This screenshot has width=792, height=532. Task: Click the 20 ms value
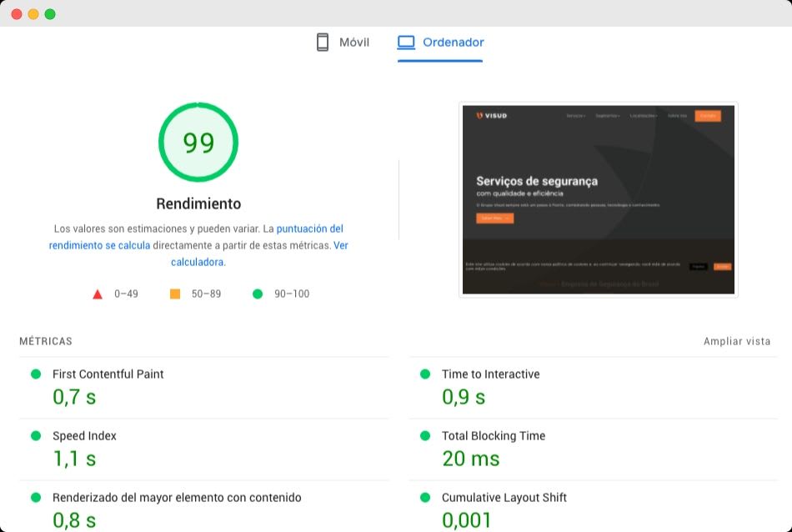click(x=471, y=459)
